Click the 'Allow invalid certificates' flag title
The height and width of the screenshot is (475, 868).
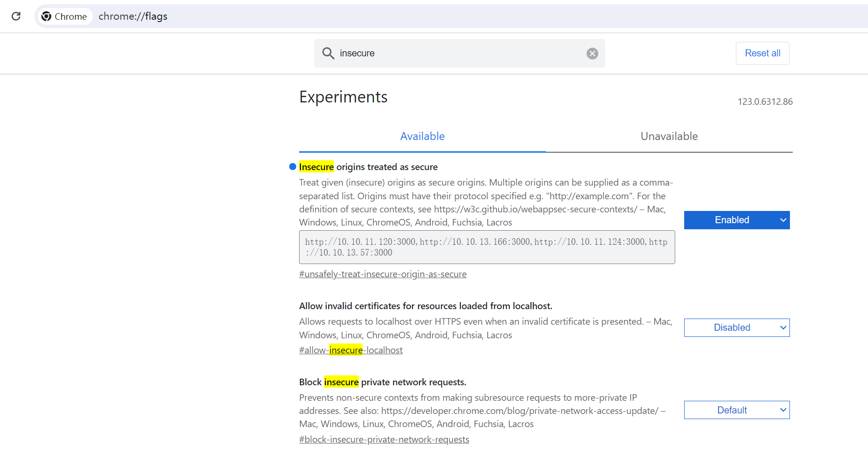click(426, 306)
